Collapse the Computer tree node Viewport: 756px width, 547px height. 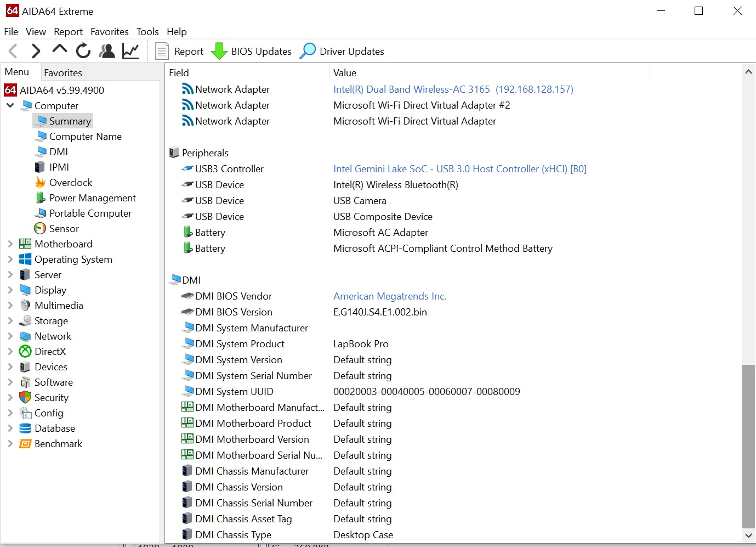coord(10,105)
